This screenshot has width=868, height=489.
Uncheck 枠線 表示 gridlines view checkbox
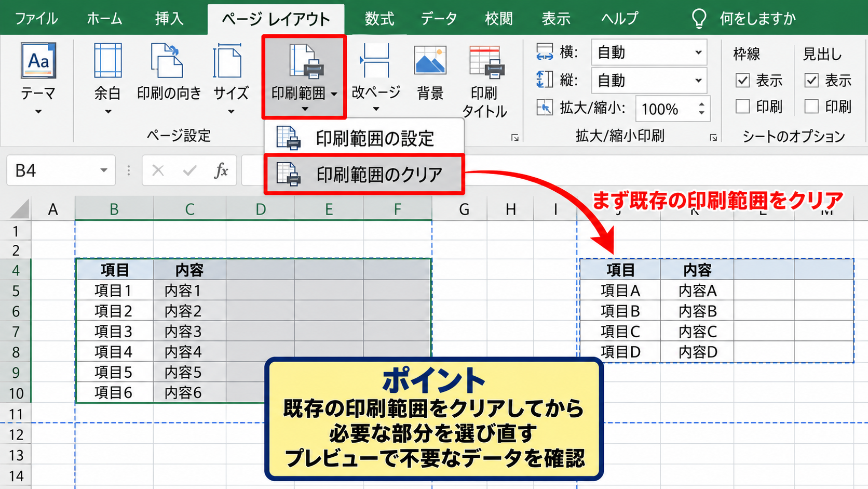pos(743,81)
